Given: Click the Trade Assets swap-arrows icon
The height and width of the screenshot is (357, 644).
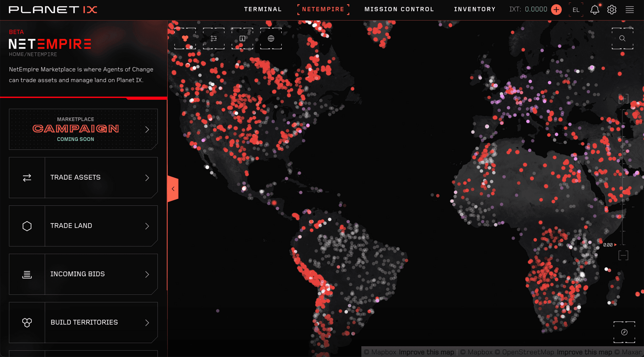Looking at the screenshot, I should click(x=27, y=177).
